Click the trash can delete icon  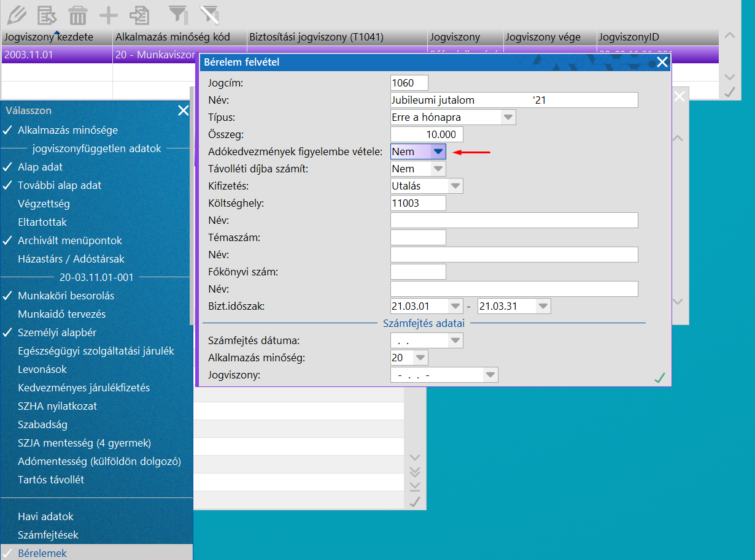click(x=78, y=14)
